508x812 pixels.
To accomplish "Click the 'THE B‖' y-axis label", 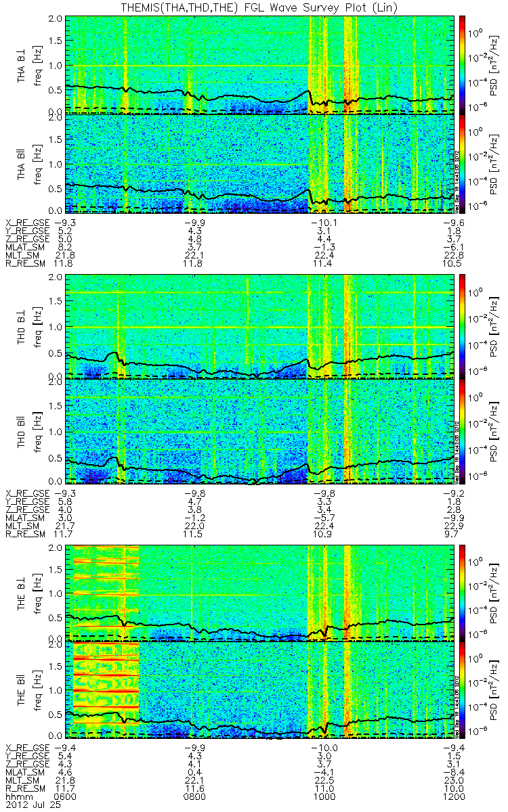I will pos(22,690).
